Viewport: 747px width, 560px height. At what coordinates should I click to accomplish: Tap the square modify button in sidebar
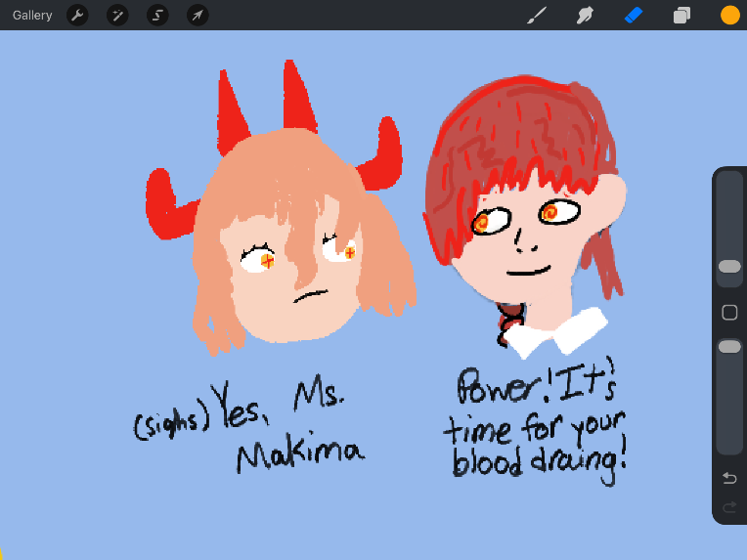click(729, 313)
